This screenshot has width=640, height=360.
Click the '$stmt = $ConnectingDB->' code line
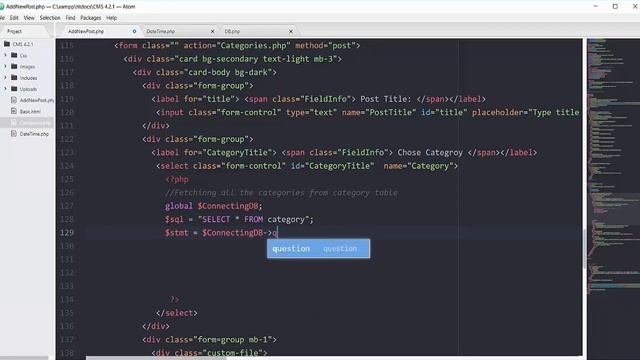pyautogui.click(x=221, y=233)
